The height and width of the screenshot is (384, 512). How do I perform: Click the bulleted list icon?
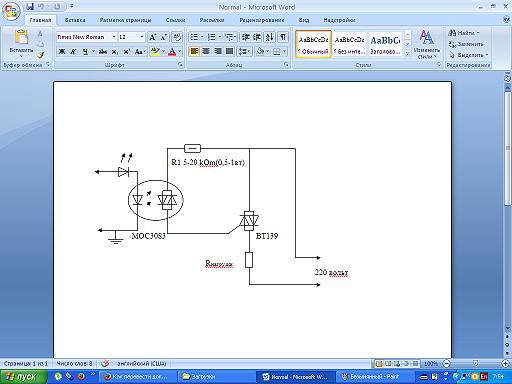tap(194, 37)
